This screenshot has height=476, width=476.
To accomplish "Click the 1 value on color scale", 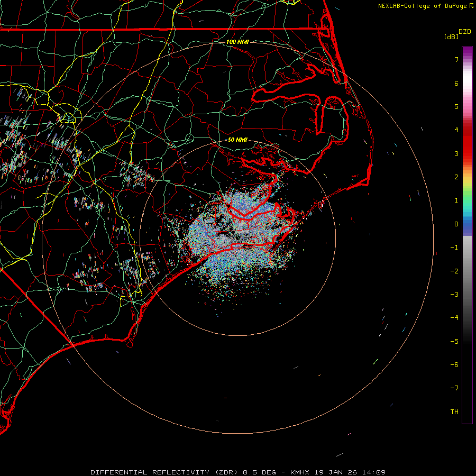I will [x=456, y=200].
